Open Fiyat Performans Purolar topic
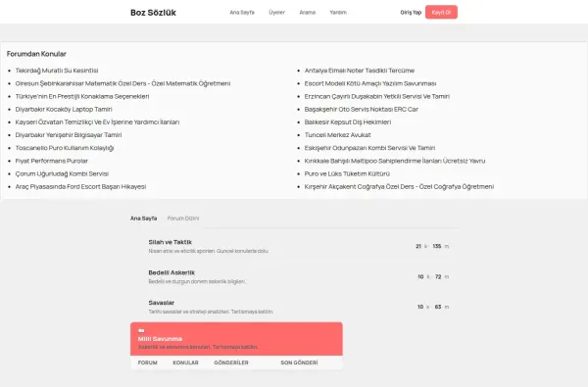This screenshot has height=387, width=588. click(51, 161)
